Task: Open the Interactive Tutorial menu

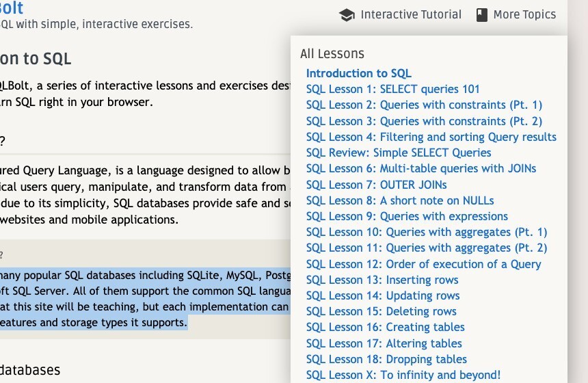Action: tap(410, 14)
